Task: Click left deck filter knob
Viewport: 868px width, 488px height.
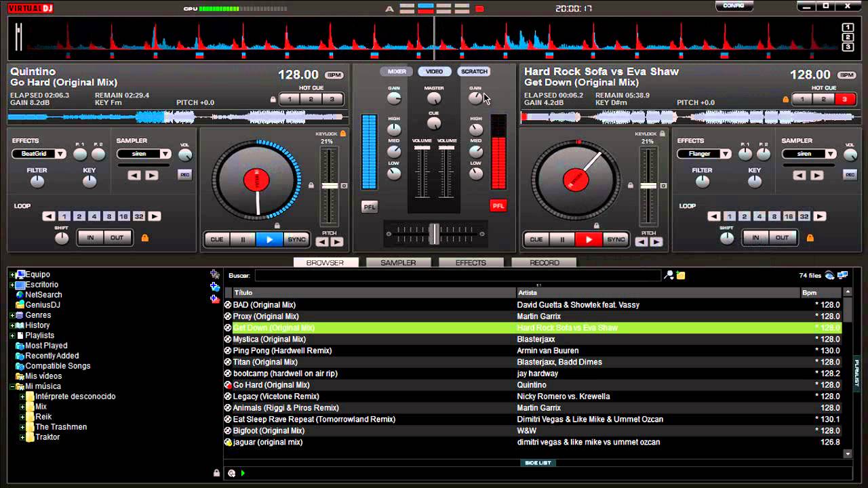Action: (x=37, y=181)
